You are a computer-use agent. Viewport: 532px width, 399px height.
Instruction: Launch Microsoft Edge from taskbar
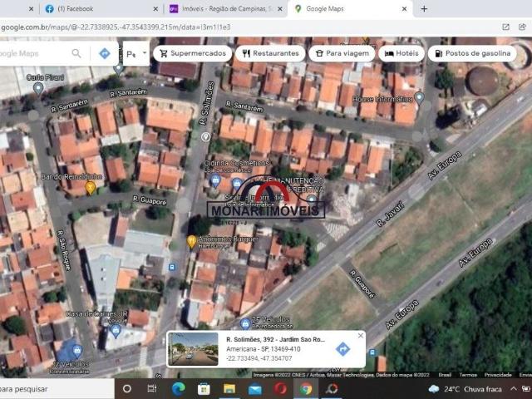tap(178, 389)
